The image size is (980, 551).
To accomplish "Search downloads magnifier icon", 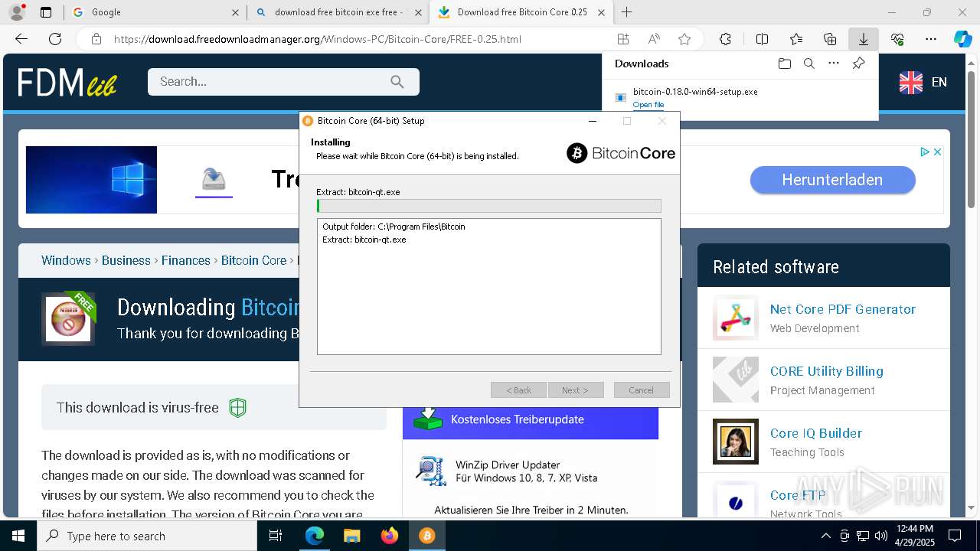I will coord(808,64).
